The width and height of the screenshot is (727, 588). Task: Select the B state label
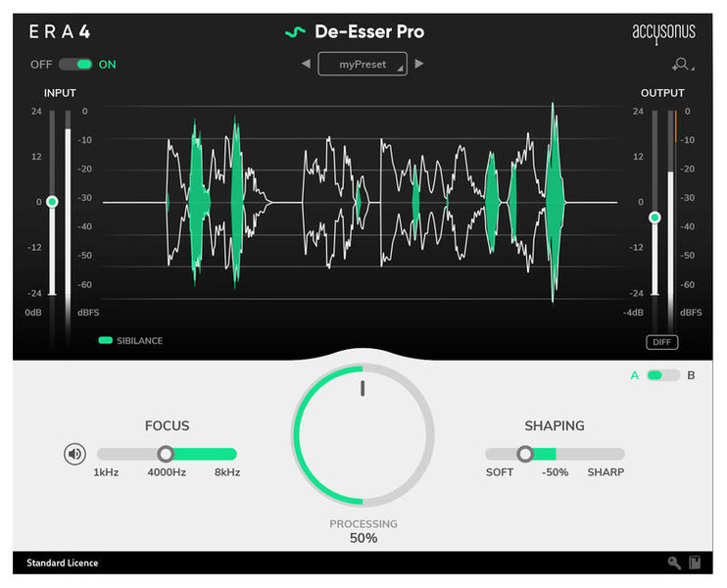click(691, 375)
